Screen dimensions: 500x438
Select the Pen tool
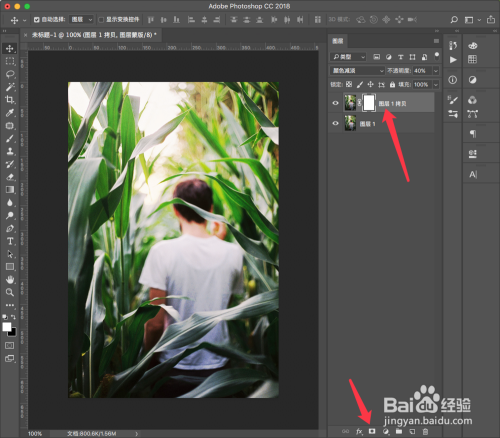click(x=10, y=228)
